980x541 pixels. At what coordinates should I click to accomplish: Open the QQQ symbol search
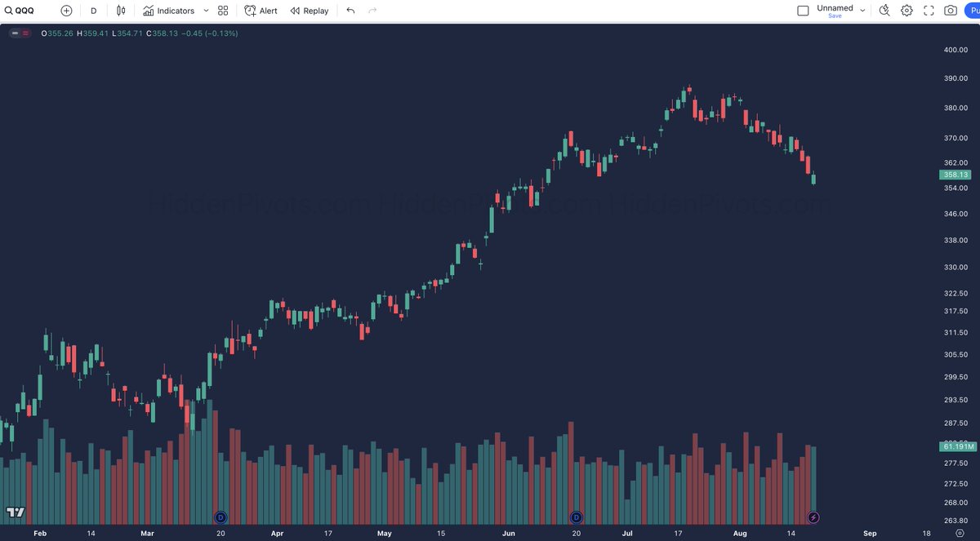20,11
